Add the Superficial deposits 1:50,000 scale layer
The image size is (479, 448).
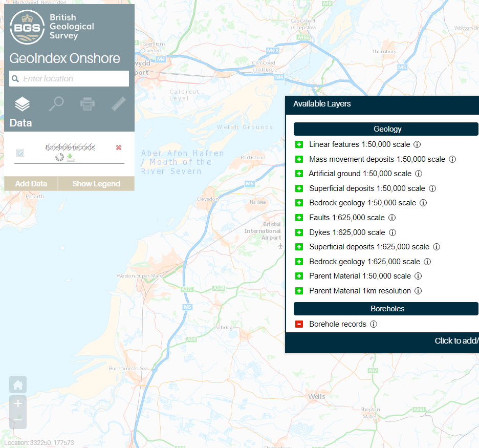[x=299, y=188]
